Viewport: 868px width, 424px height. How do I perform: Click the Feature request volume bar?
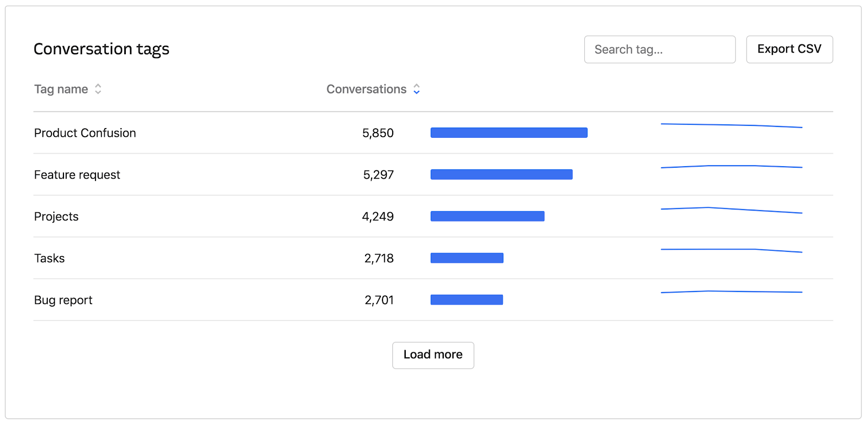pyautogui.click(x=501, y=174)
